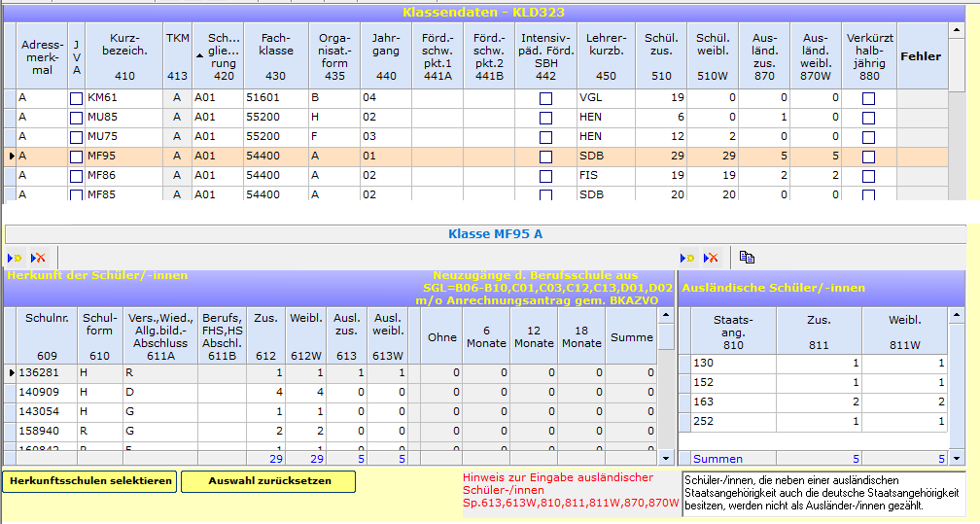Click the row selector beside Staatsang. 130
980x524 pixels.
pyautogui.click(x=684, y=363)
